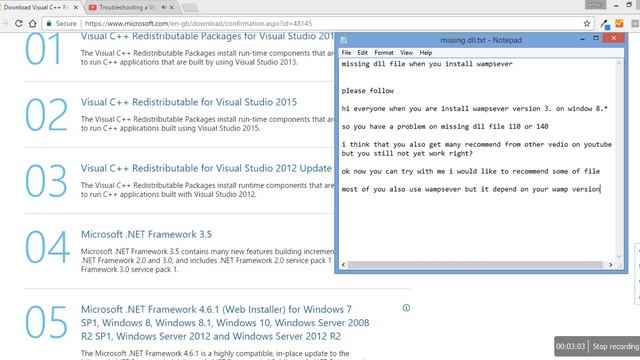
Task: Click the Notepad horizontal scrollbar thumb
Action: tap(475, 265)
